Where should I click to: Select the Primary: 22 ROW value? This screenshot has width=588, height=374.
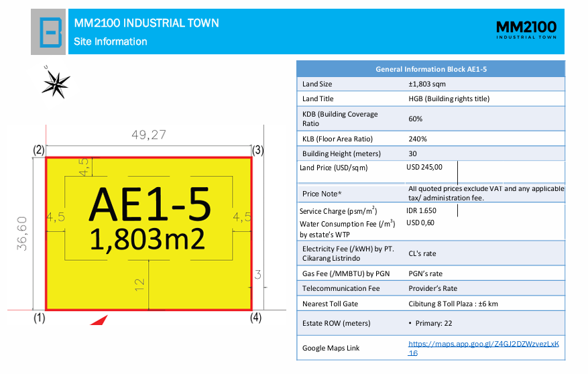point(434,324)
